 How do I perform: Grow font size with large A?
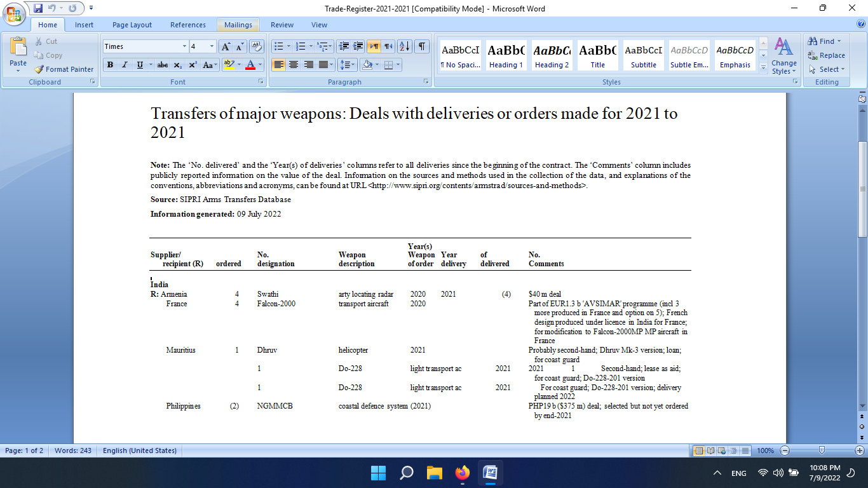(x=226, y=46)
